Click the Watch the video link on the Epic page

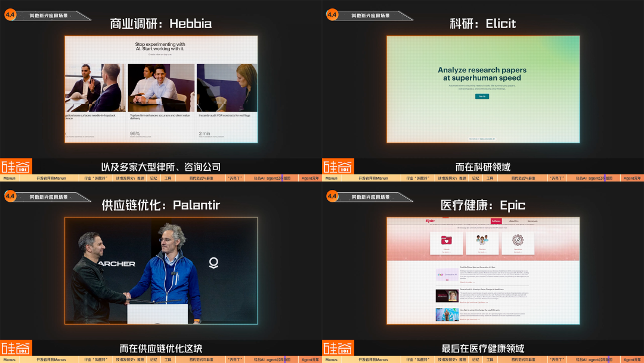coord(467,282)
